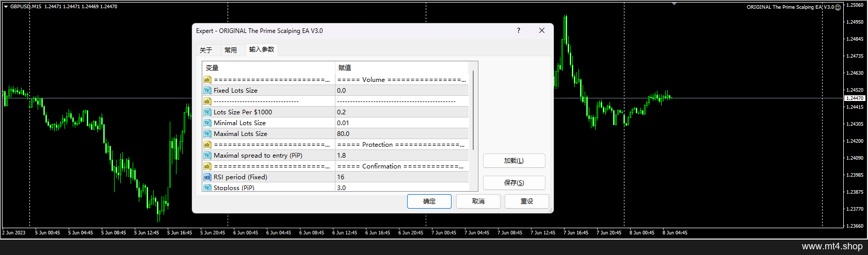Click the 保存(S) save button
Image resolution: width=868 pixels, height=255 pixels.
pyautogui.click(x=514, y=183)
